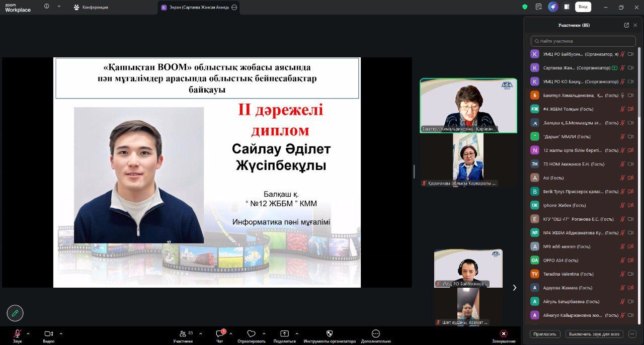The height and width of the screenshot is (345, 644).
Task: Pop out the participants panel
Action: tap(626, 25)
